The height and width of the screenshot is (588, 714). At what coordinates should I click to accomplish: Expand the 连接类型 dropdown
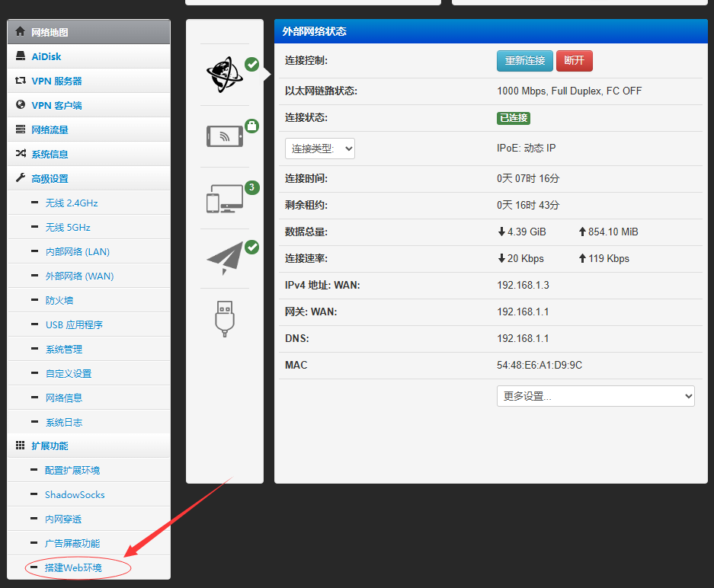point(320,149)
